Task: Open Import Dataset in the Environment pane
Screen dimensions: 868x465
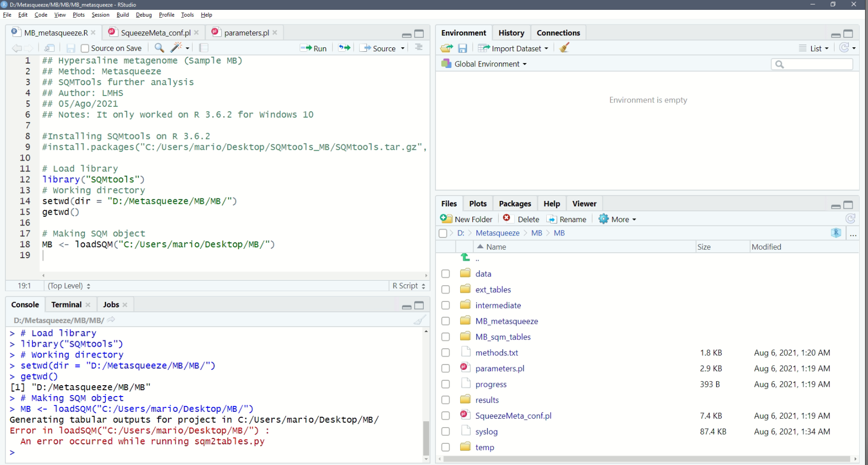Action: (513, 48)
